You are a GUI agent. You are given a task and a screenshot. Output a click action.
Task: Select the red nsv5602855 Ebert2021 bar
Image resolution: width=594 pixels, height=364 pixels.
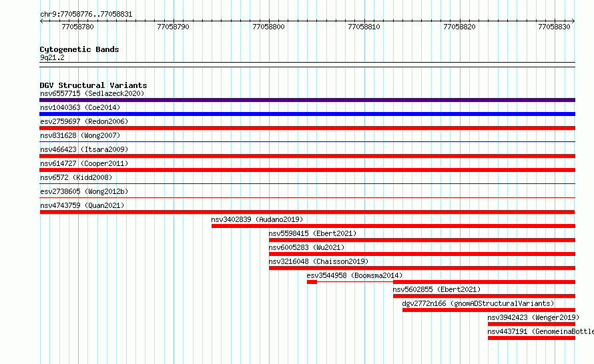(x=484, y=296)
